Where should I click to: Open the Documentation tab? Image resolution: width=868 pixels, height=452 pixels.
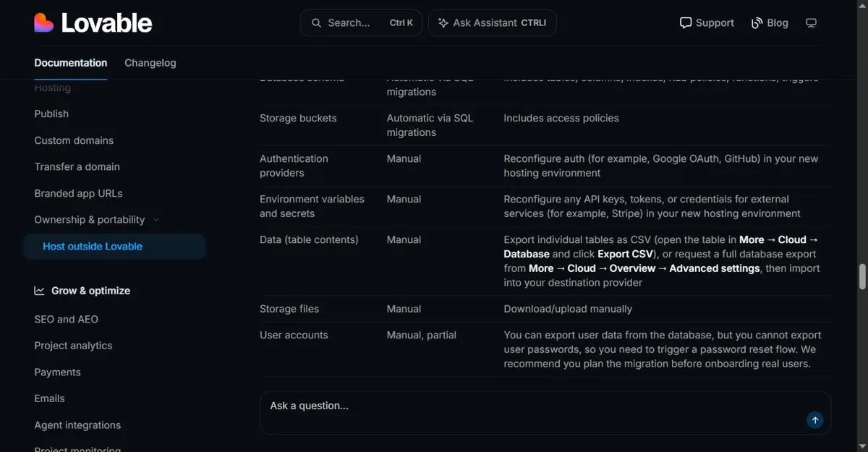tap(71, 63)
